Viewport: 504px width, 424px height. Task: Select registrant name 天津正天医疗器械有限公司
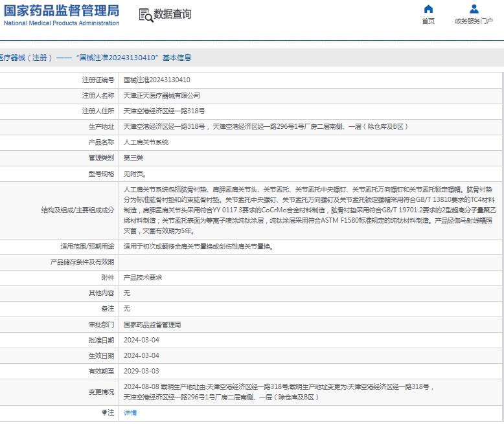[x=162, y=96]
